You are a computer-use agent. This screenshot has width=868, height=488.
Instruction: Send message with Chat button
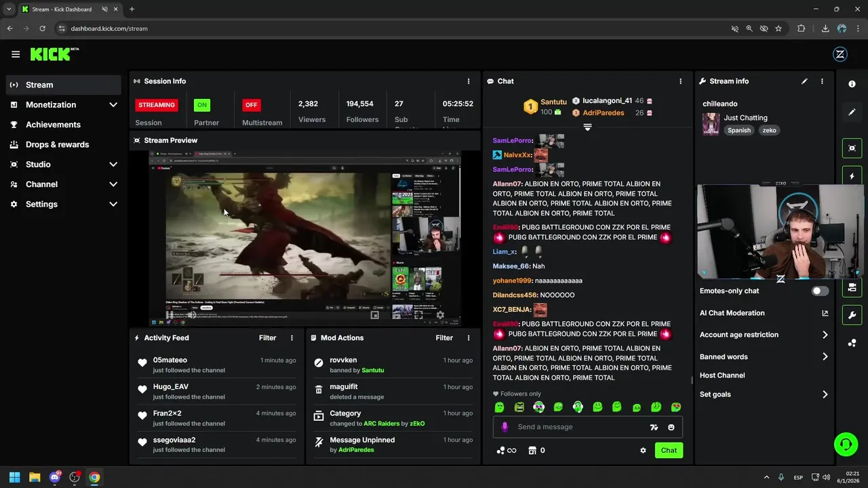pos(669,451)
